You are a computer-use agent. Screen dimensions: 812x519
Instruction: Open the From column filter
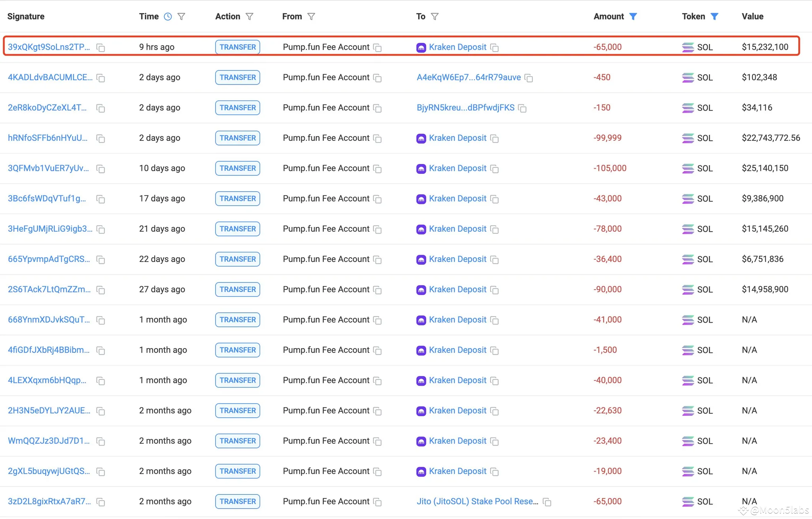click(x=311, y=17)
